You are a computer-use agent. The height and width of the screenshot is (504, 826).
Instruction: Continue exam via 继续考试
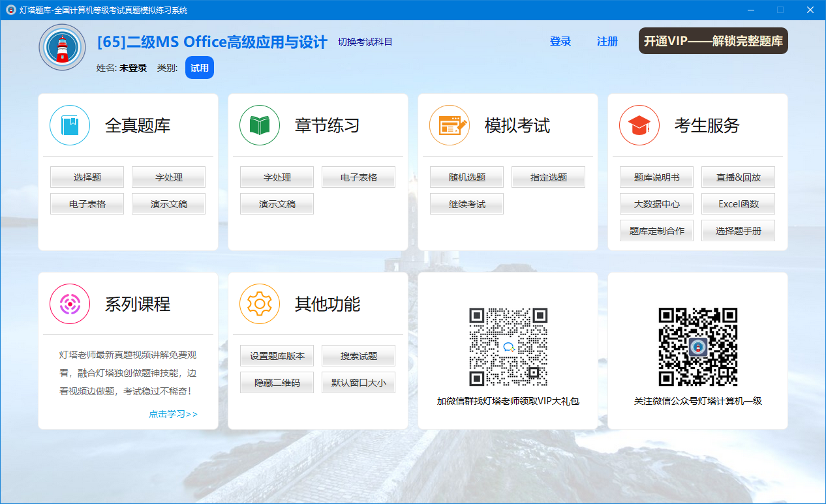point(467,203)
